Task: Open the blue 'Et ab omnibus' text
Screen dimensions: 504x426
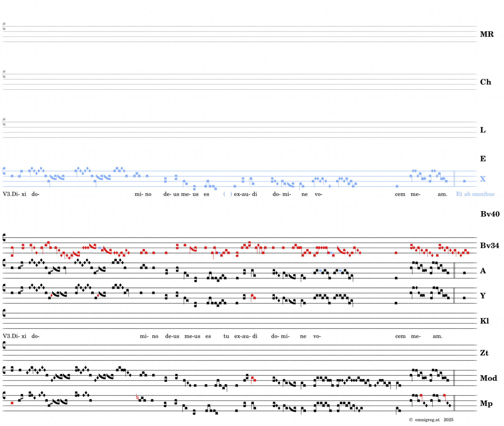Action: [475, 194]
